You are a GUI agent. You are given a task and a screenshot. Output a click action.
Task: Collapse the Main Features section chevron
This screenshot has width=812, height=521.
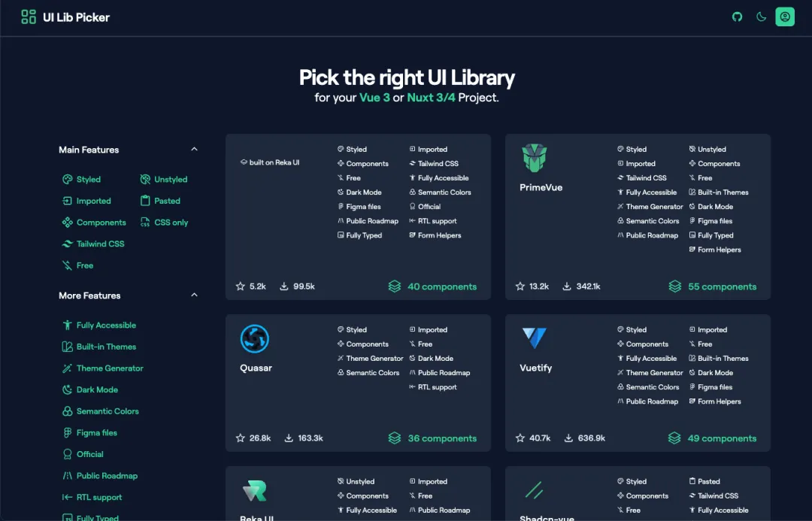pyautogui.click(x=194, y=149)
